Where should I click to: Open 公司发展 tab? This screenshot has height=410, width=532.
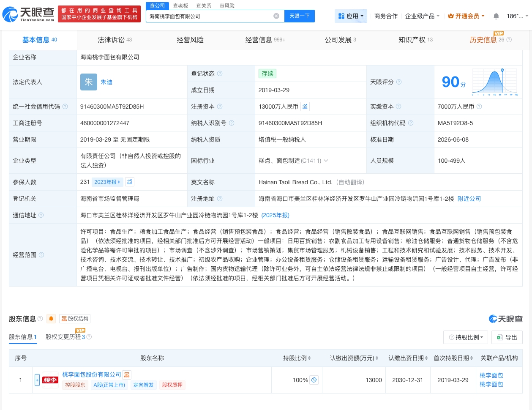click(x=340, y=40)
